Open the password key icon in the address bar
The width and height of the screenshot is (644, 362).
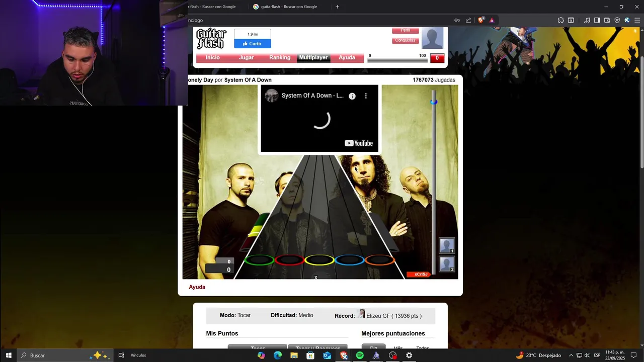click(457, 20)
